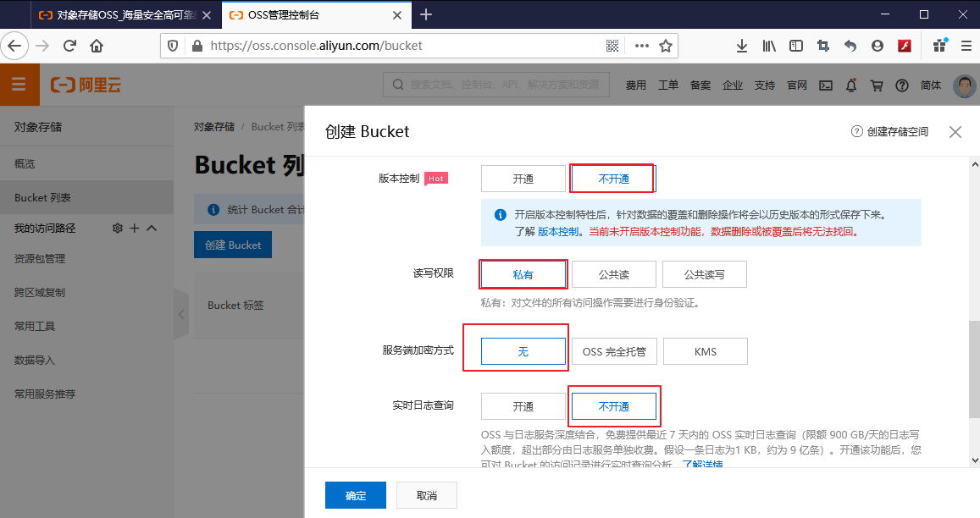The height and width of the screenshot is (518, 980).
Task: Click the 阿里云 logo
Action: click(x=86, y=85)
